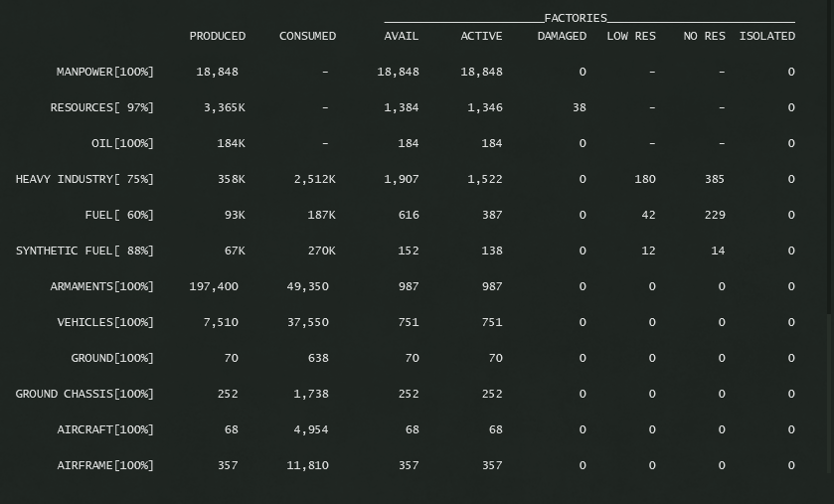
Task: Click the PRODUCED column header
Action: pos(217,36)
